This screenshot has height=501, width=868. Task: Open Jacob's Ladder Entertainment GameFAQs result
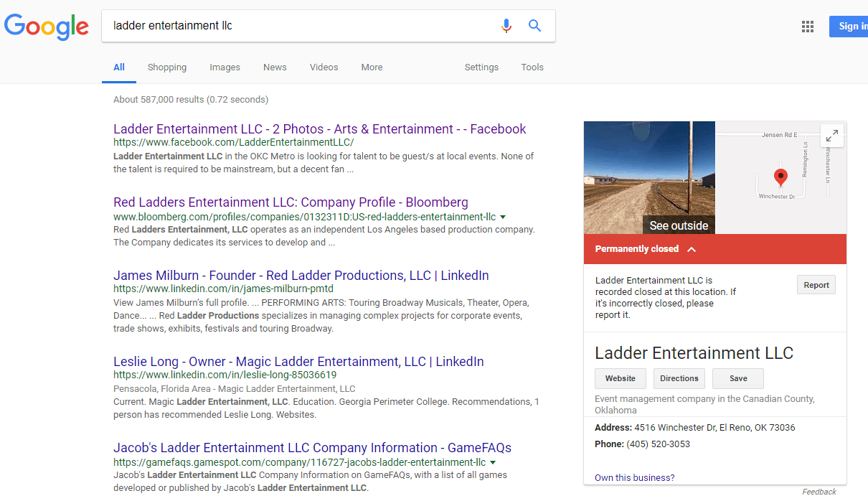click(x=312, y=448)
